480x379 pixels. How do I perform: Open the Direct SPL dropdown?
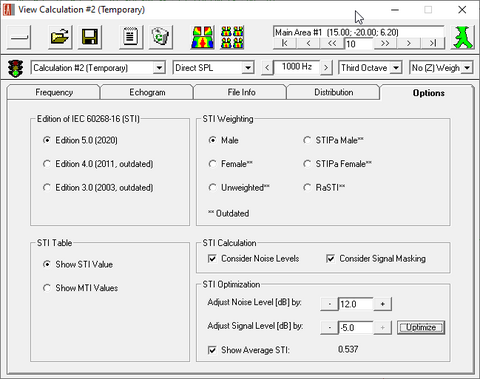[x=248, y=68]
